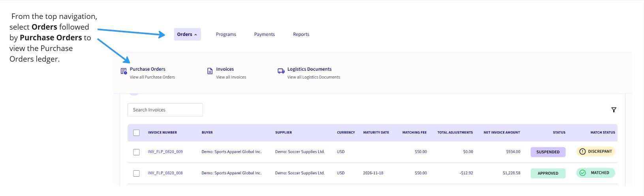
Task: Sort by BUYER column header
Action: [207, 133]
